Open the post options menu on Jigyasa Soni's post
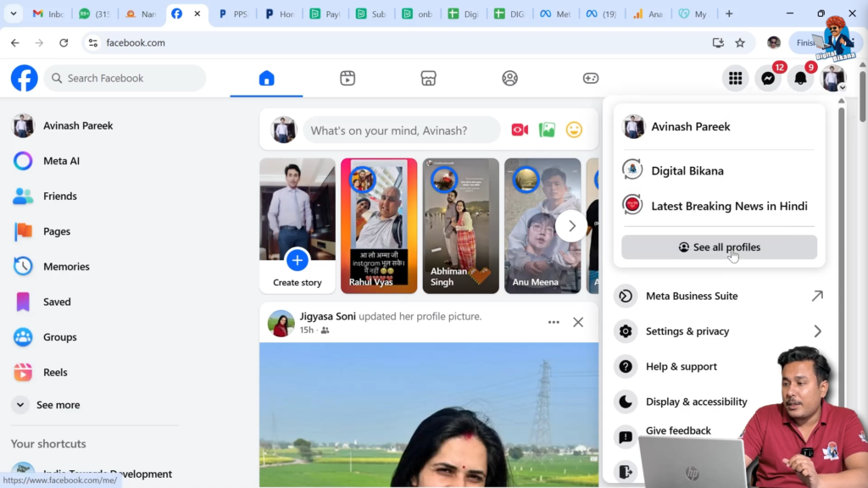 [554, 322]
